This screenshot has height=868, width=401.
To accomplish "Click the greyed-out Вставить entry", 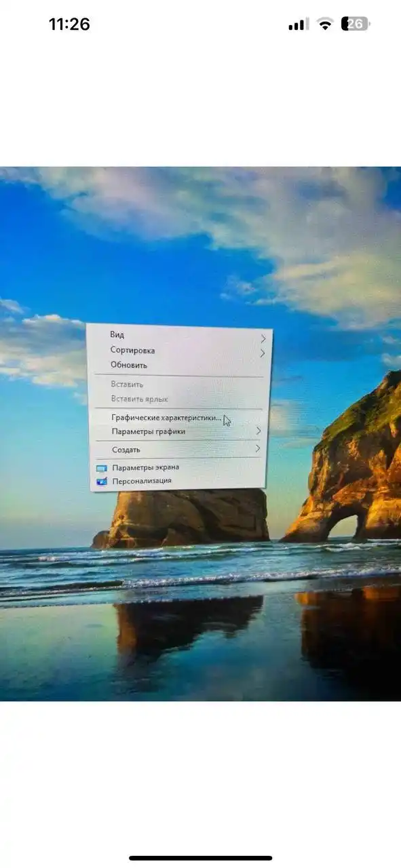I will [x=127, y=384].
